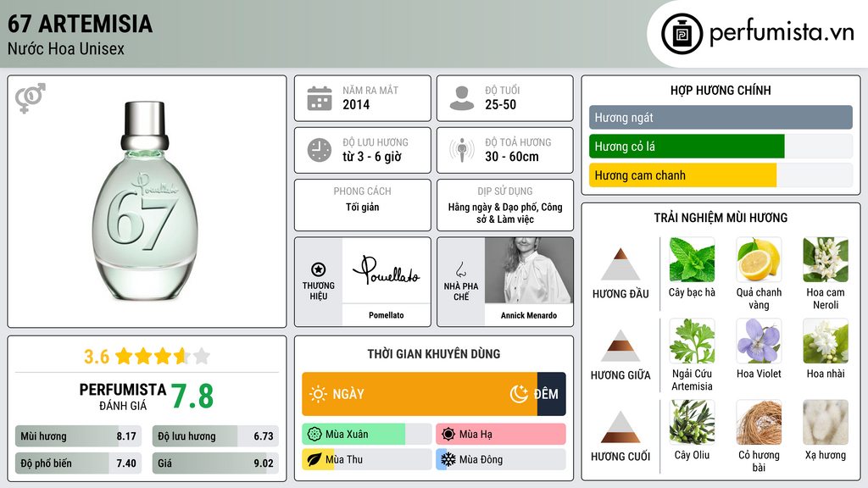868x488 pixels.
Task: Click the Pomellato brand signature logo
Action: pyautogui.click(x=386, y=270)
